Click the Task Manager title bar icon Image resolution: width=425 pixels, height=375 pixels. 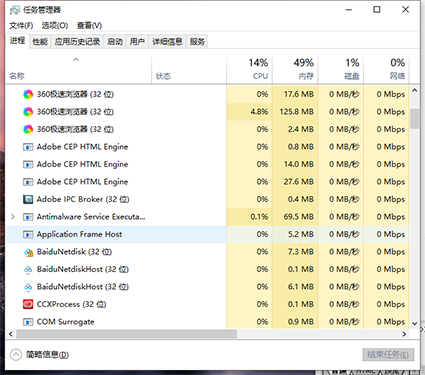click(15, 10)
